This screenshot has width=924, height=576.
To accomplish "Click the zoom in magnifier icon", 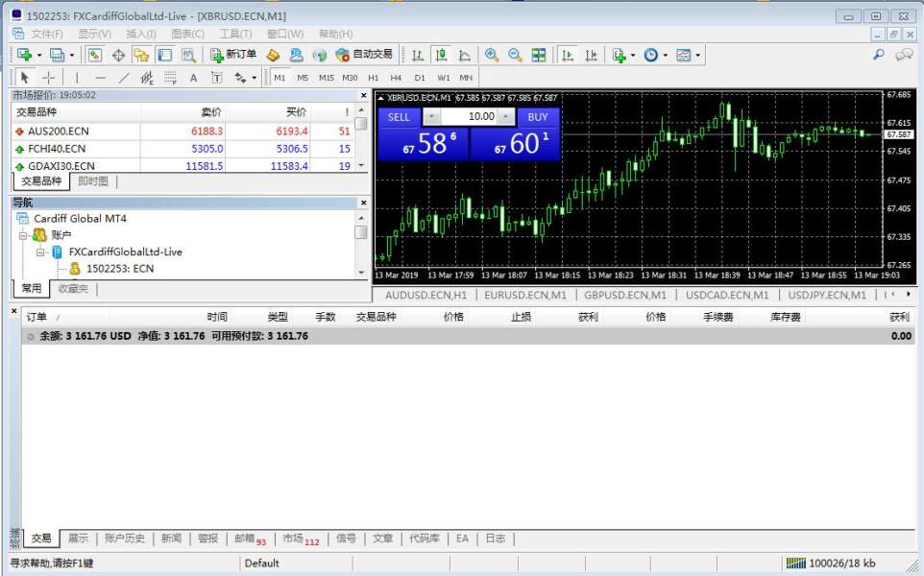I will (x=492, y=55).
